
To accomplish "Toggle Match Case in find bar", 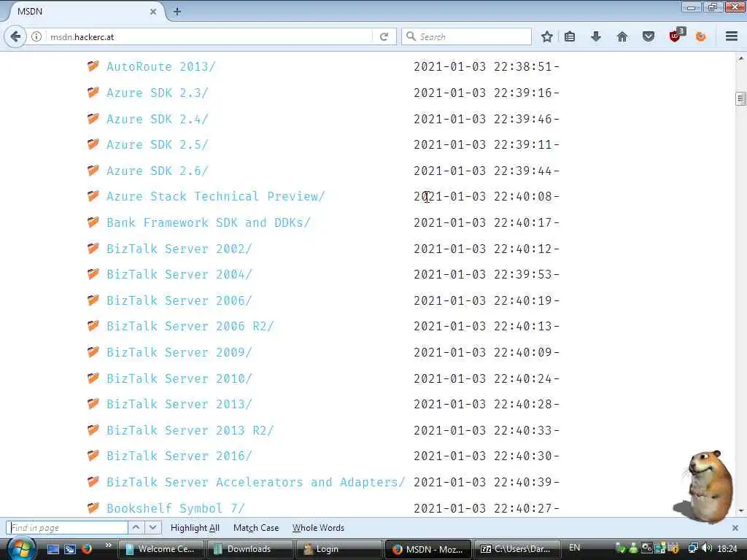I will [256, 528].
